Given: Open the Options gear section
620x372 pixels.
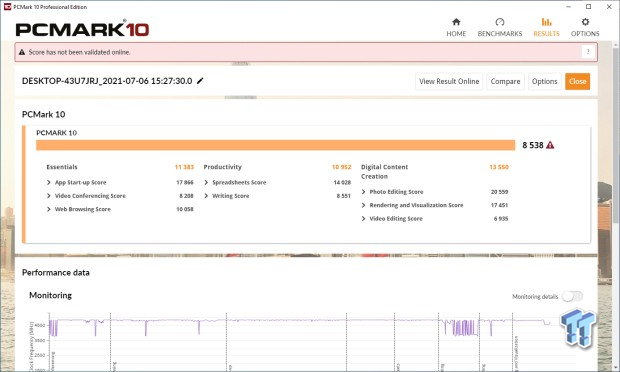Looking at the screenshot, I should [585, 27].
